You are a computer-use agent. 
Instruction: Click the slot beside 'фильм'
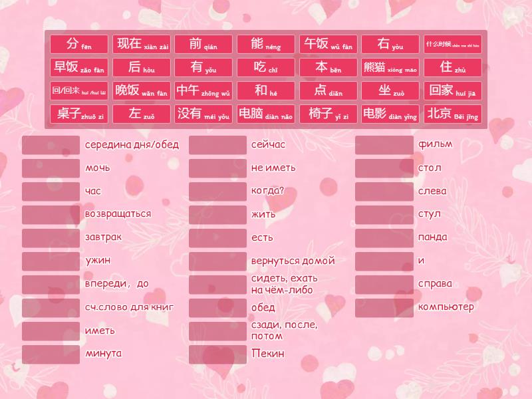[384, 145]
